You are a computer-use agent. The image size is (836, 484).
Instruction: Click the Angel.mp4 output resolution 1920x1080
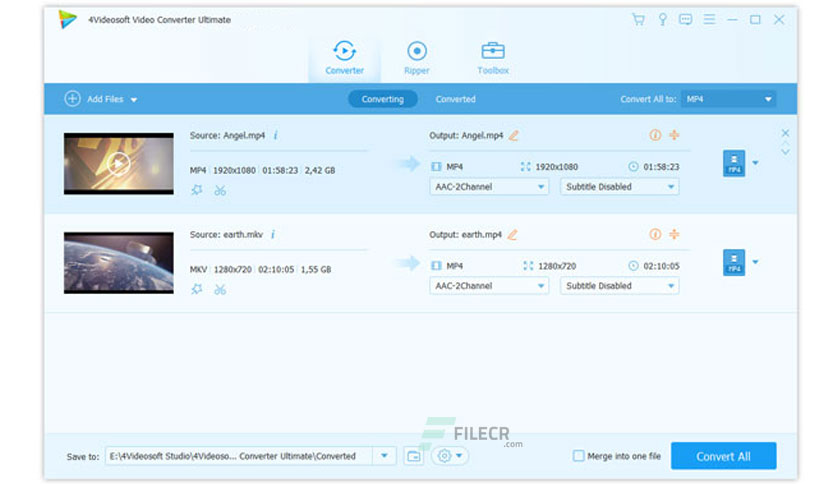pyautogui.click(x=556, y=167)
